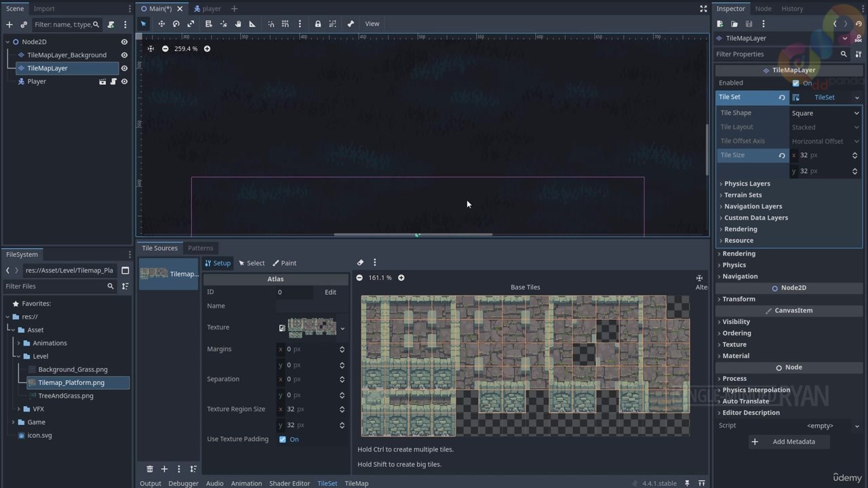The image size is (868, 488).
Task: Open the Tile Shape Square dropdown
Action: [x=825, y=113]
